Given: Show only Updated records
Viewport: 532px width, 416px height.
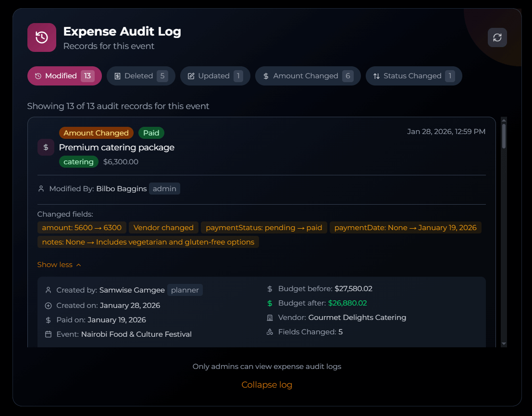Looking at the screenshot, I should point(215,76).
